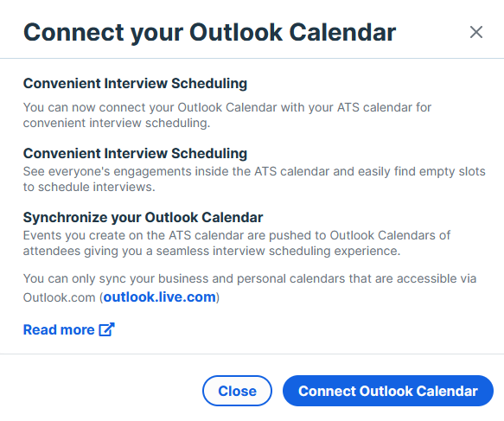Click the Synchronize your Outlook Calendar heading

[x=143, y=218]
